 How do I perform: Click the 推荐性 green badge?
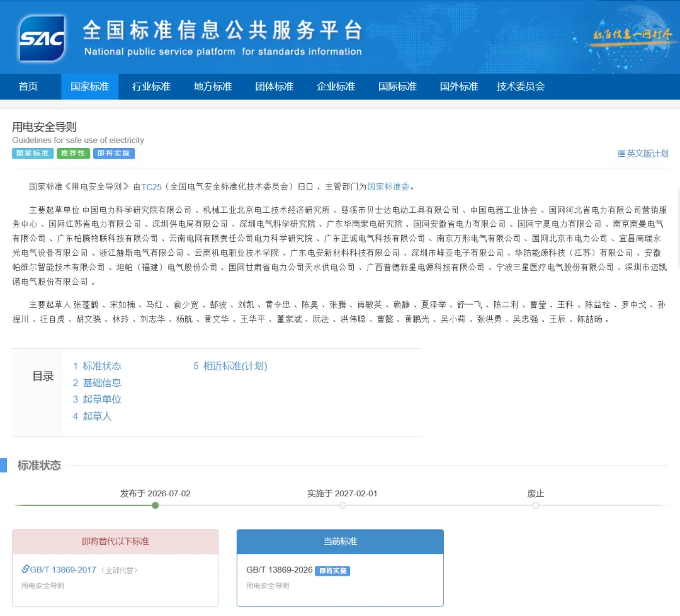(73, 153)
